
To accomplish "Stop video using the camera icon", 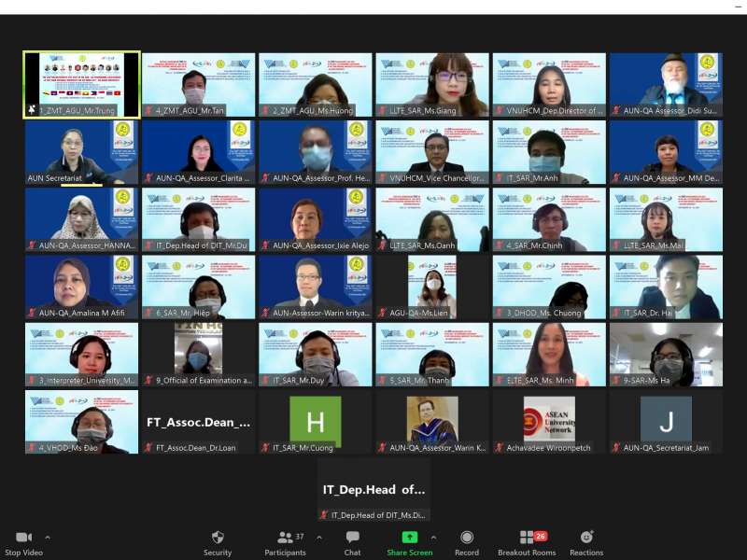I will click(x=24, y=538).
